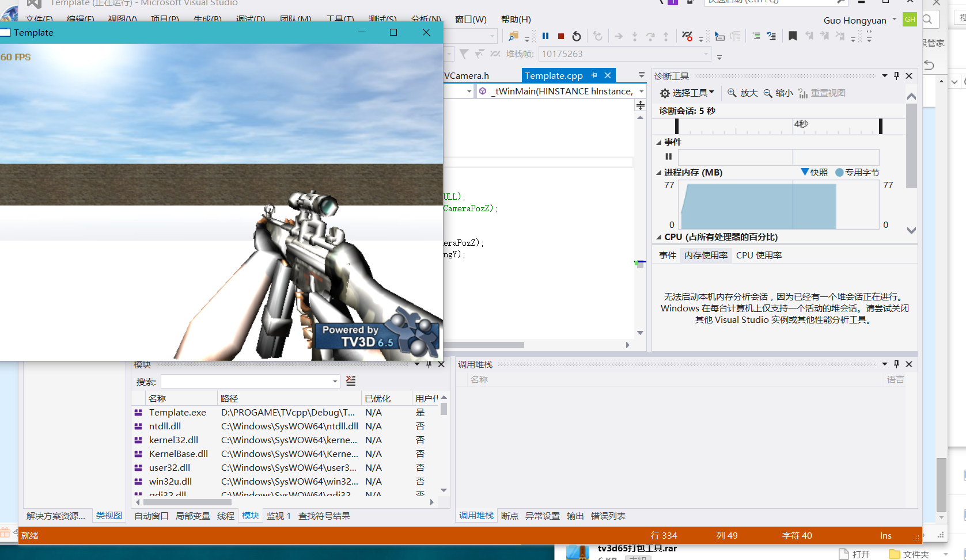Close the Diagnostic Tools panel
Viewport: 966px width, 560px height.
(909, 76)
